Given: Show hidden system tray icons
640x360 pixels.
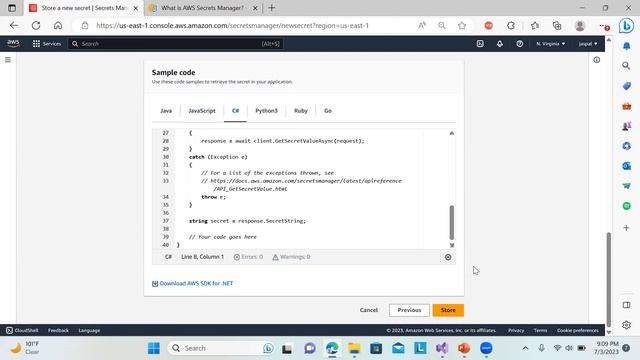Looking at the screenshot, I should 525,348.
